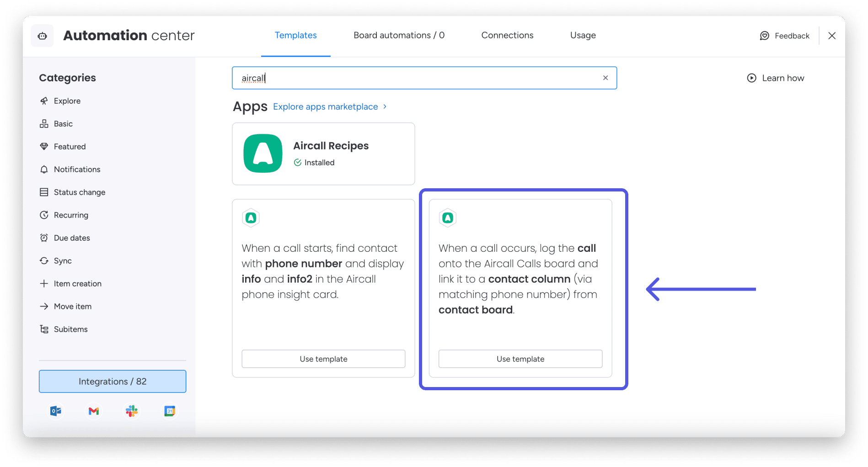The height and width of the screenshot is (467, 868).
Task: Click the Aircall Recipes app logo
Action: tap(263, 154)
